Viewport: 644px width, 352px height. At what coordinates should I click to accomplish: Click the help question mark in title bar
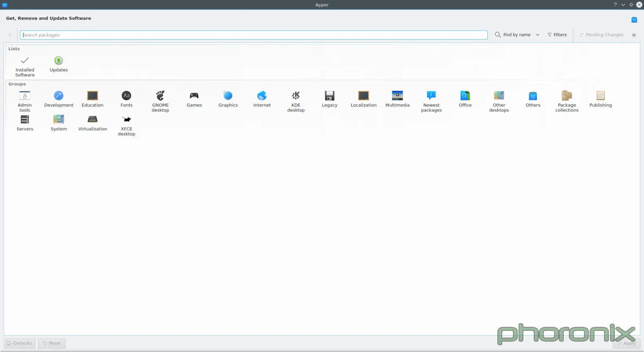(615, 5)
